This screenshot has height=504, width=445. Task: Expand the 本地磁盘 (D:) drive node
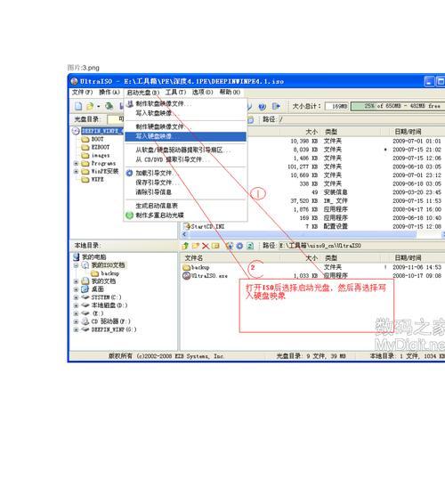[77, 305]
